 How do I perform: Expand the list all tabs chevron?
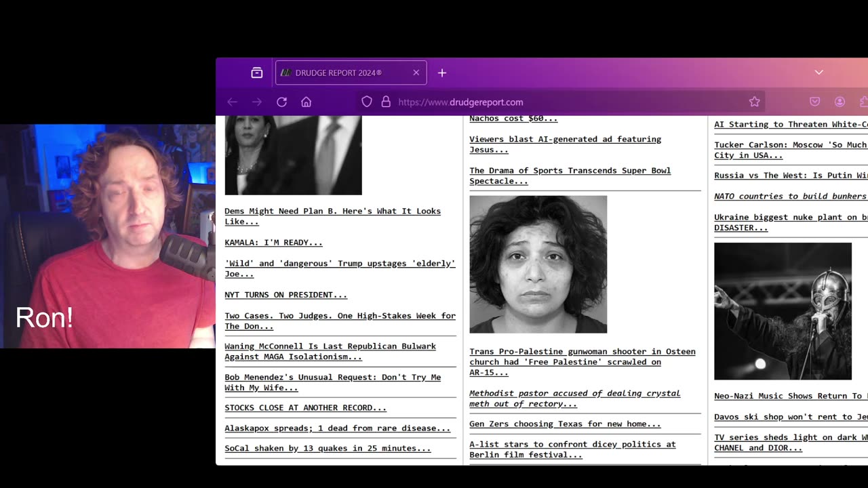pos(819,73)
